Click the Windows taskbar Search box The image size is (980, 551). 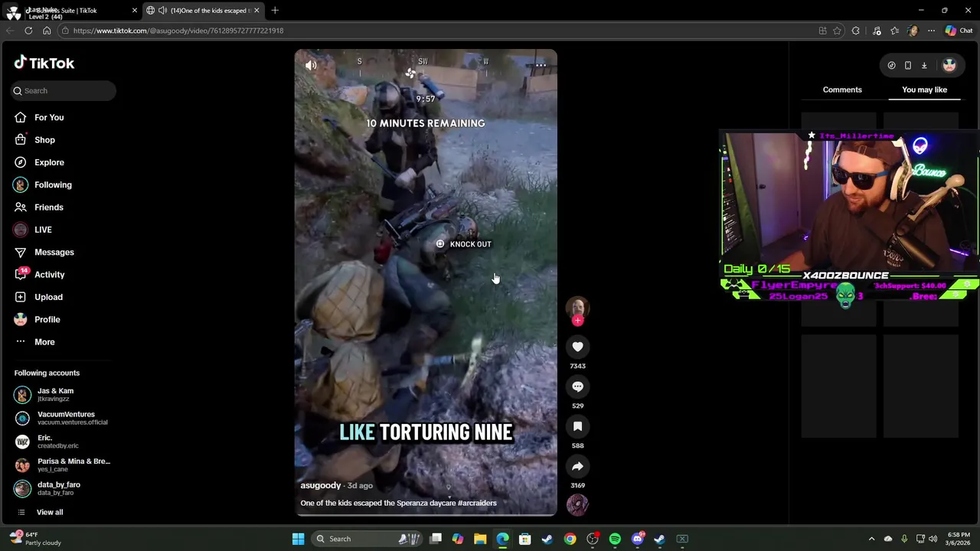(x=366, y=539)
